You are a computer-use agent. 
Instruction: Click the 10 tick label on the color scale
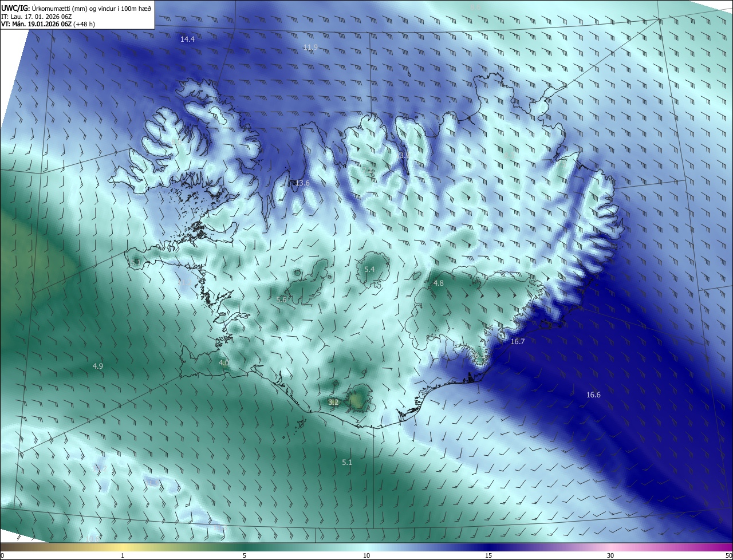tap(366, 555)
